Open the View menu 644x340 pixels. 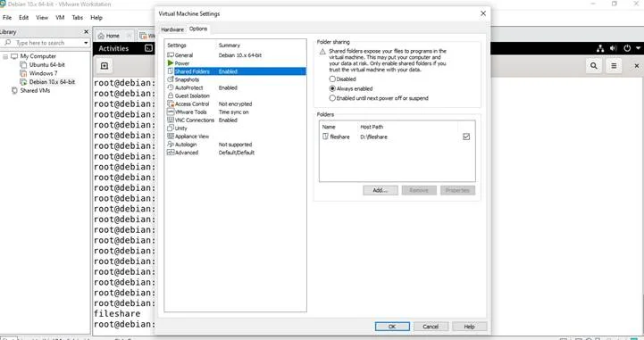[42, 18]
